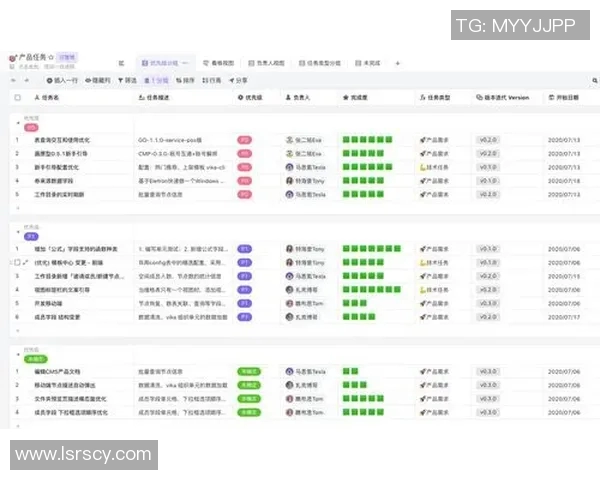Click Tom's avatar in the 开发移动端 row
600x480 pixels.
[289, 304]
